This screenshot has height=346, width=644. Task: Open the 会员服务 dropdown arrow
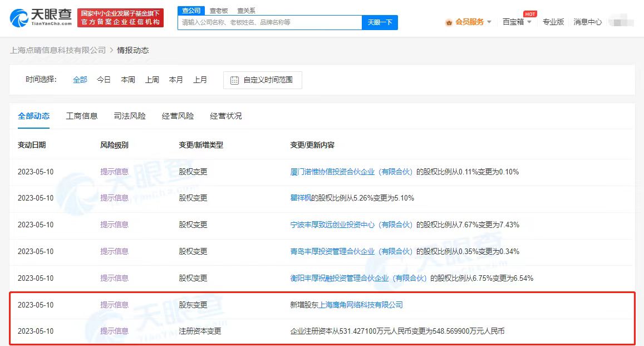[x=489, y=22]
